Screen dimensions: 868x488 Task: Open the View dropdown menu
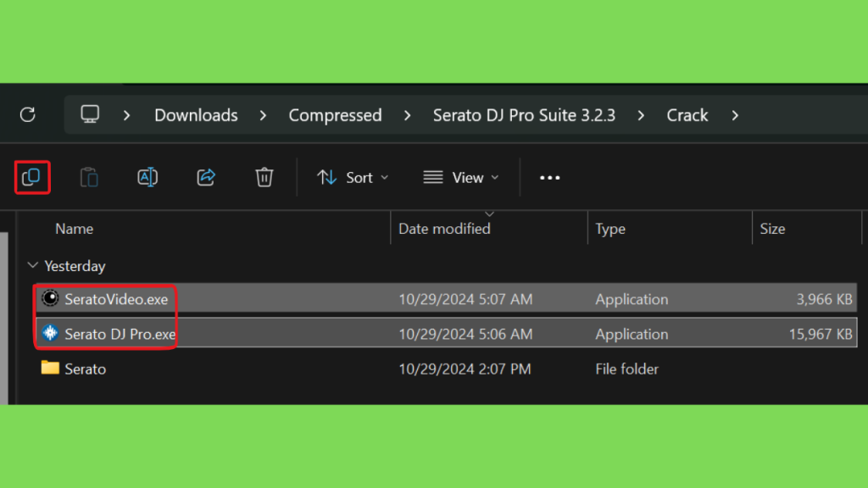pos(461,178)
